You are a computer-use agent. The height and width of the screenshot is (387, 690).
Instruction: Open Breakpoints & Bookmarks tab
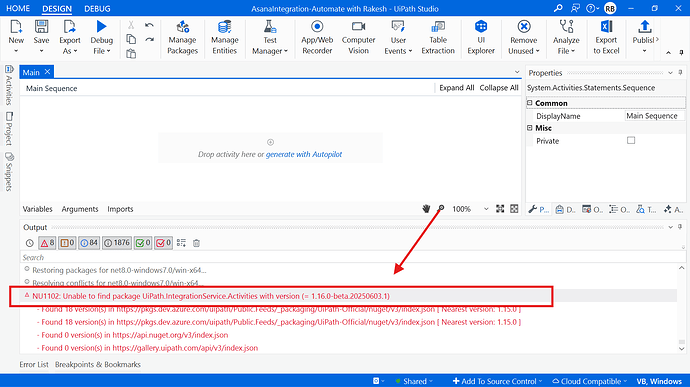tap(98, 365)
